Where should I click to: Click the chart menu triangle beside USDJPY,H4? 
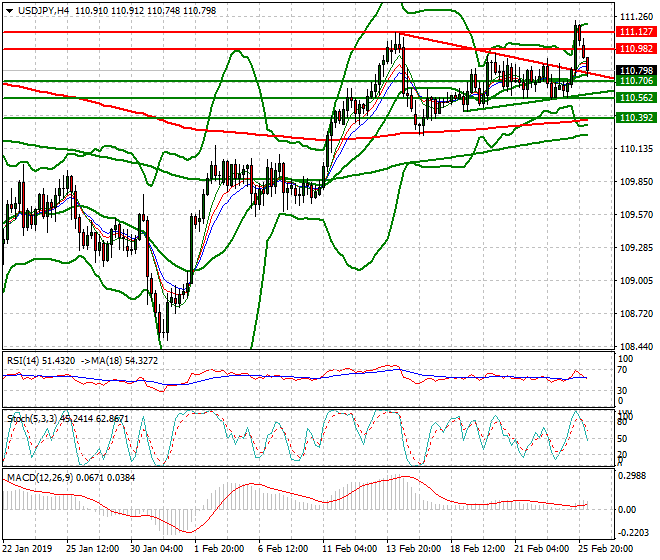9,11
